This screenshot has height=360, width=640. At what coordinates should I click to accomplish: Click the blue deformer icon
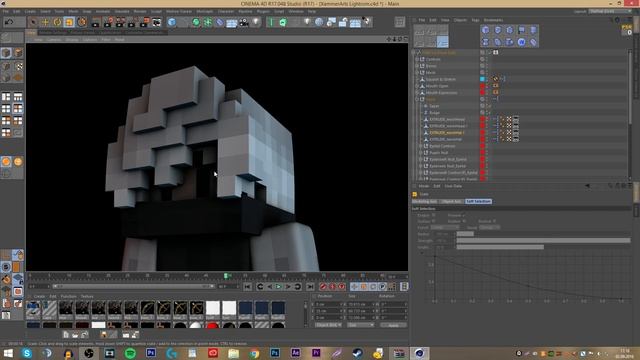[220, 22]
